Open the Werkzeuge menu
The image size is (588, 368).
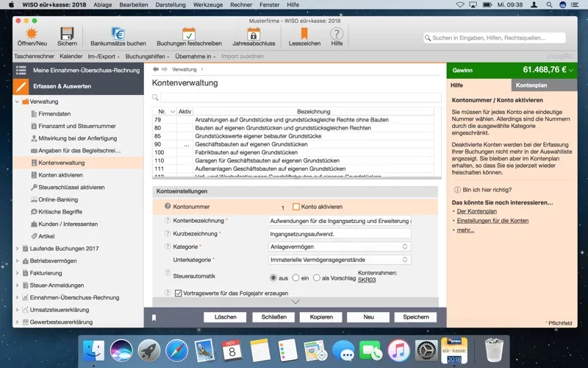[208, 5]
